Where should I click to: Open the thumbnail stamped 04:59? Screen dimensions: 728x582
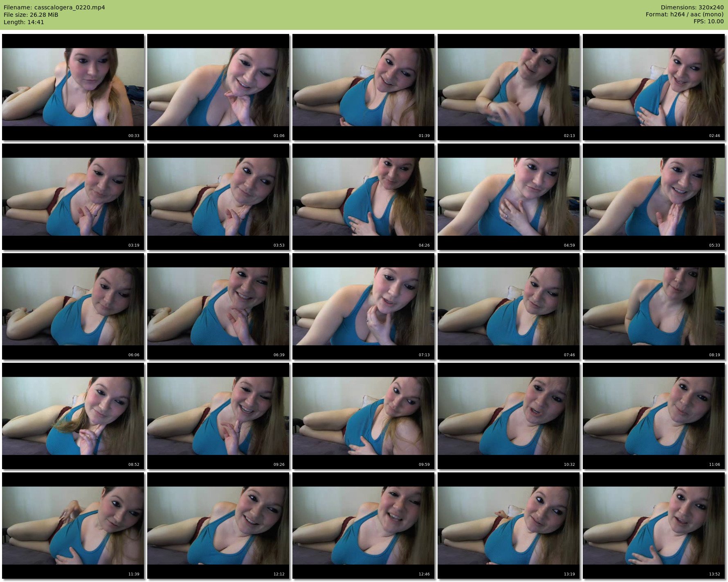[x=509, y=197]
